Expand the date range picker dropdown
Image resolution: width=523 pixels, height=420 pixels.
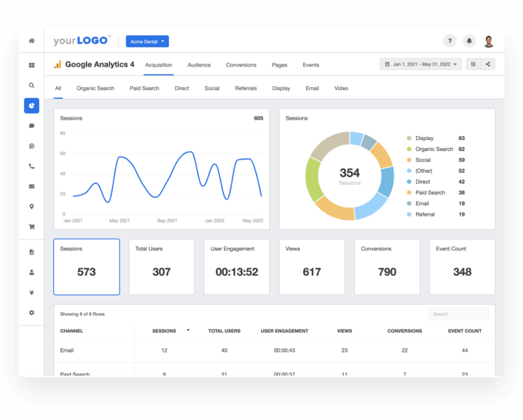420,64
